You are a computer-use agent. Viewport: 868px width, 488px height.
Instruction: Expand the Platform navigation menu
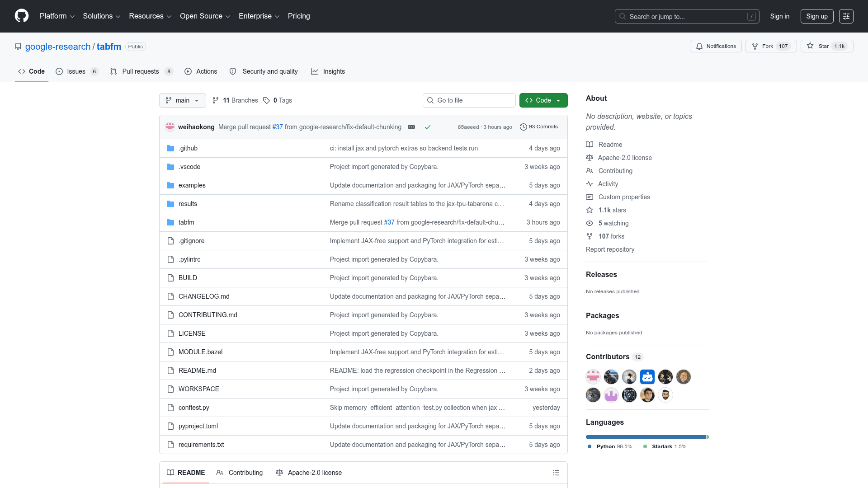[x=57, y=16]
